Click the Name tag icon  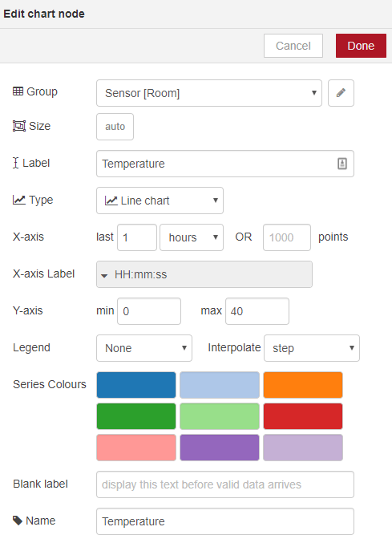[x=18, y=521]
